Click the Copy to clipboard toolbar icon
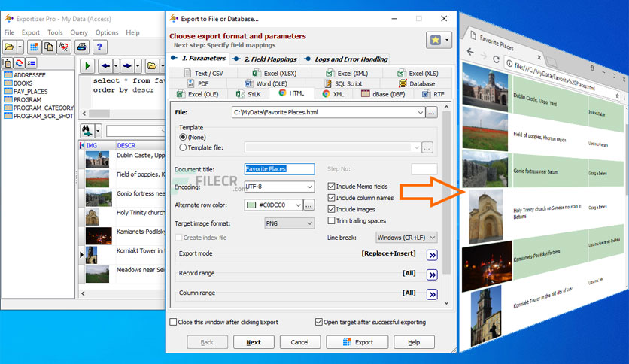This screenshot has height=364, width=629. [x=49, y=47]
